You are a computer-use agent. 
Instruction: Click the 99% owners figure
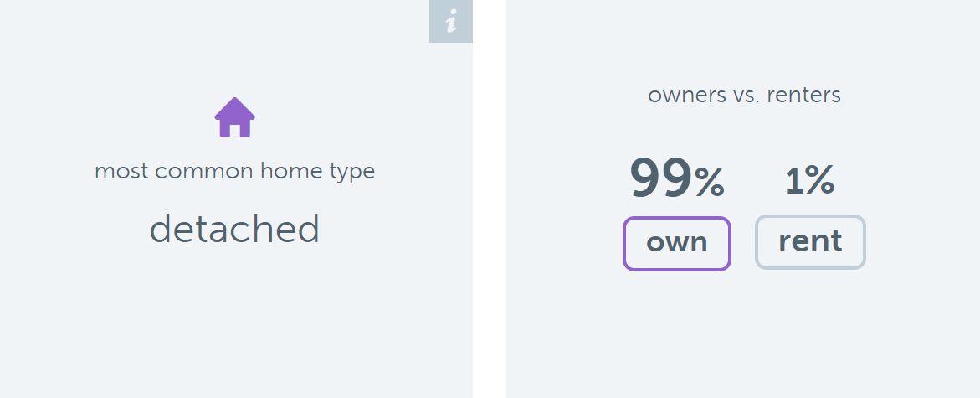(x=676, y=178)
